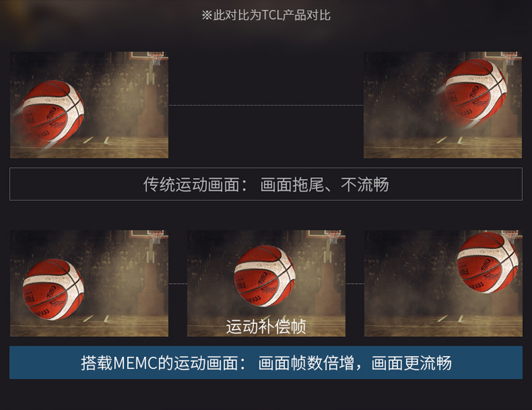532x410 pixels.
Task: Click the basketball in bottom-right frame
Action: coord(487,262)
